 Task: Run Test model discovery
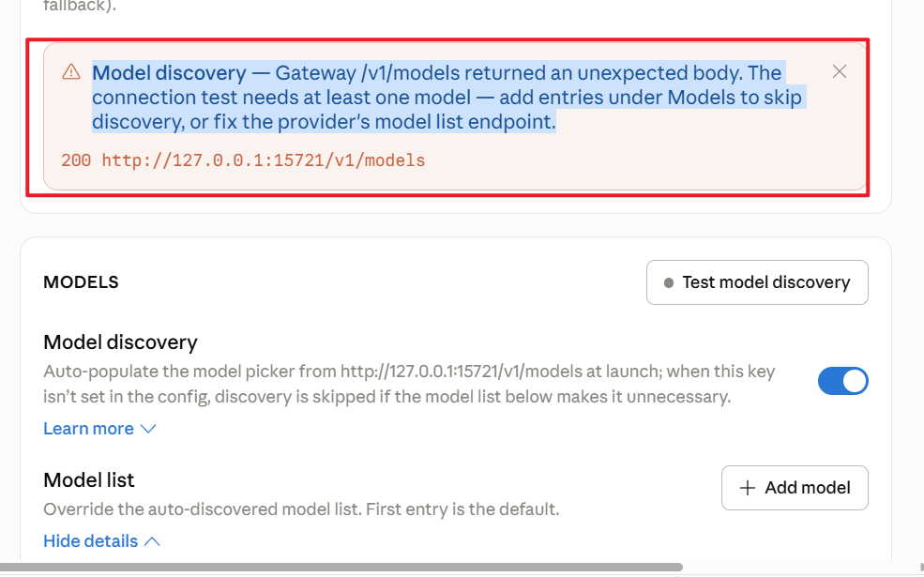point(757,282)
